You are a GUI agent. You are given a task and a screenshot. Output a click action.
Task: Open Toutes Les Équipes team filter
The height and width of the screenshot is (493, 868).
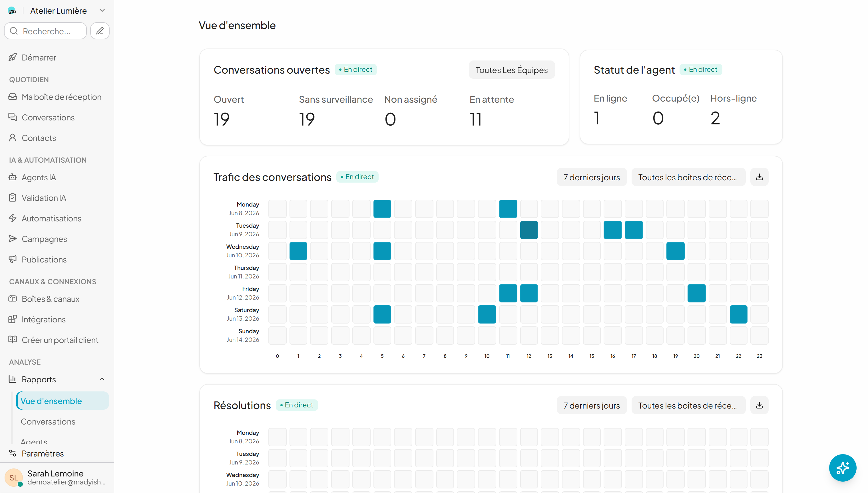(x=512, y=70)
